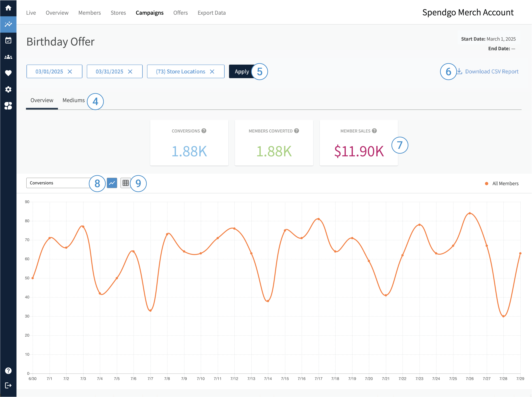Open the members group icon in sidebar

click(8, 57)
